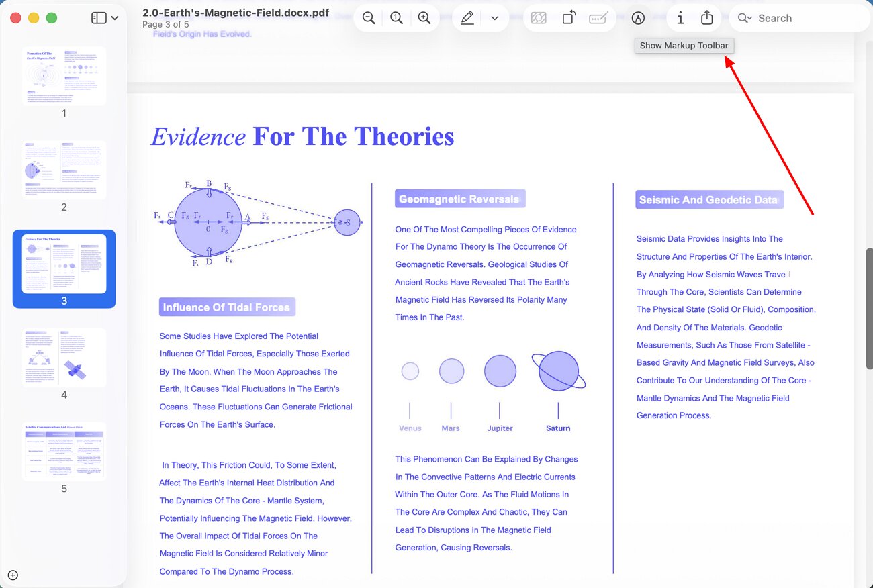This screenshot has width=873, height=588.
Task: Click the Evidence For The Theories title
Action: [303, 136]
